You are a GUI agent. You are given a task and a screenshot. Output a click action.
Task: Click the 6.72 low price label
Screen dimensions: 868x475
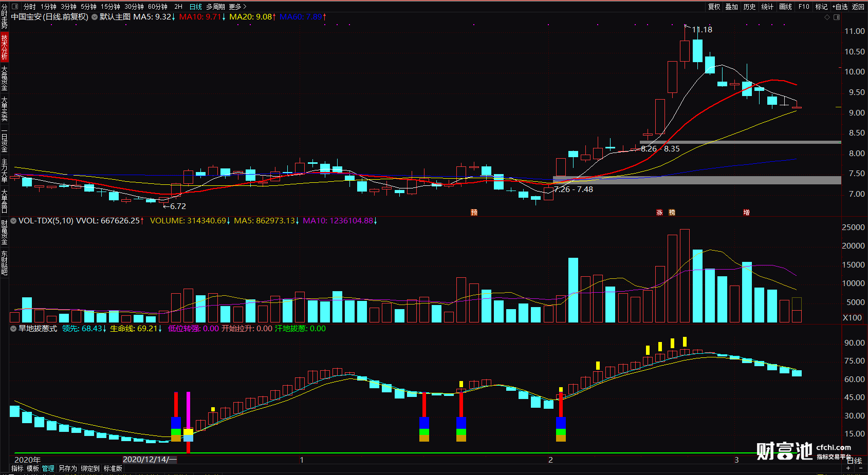[178, 206]
